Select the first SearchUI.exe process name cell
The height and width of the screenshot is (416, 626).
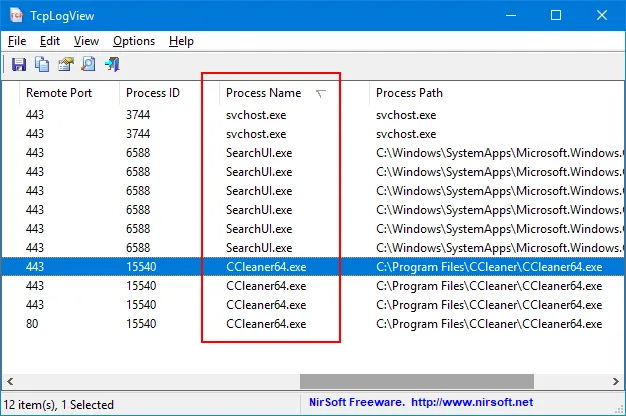click(x=259, y=153)
